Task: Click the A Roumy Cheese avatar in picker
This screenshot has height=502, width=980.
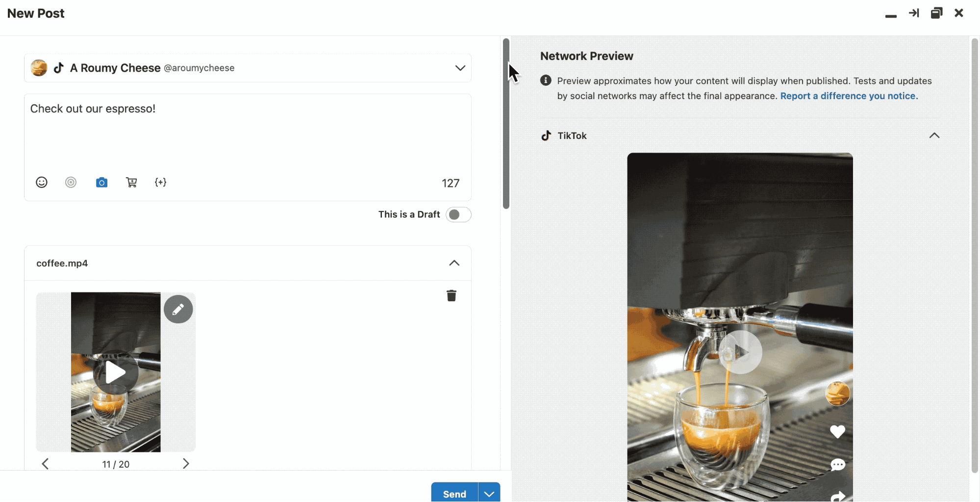Action: point(39,68)
